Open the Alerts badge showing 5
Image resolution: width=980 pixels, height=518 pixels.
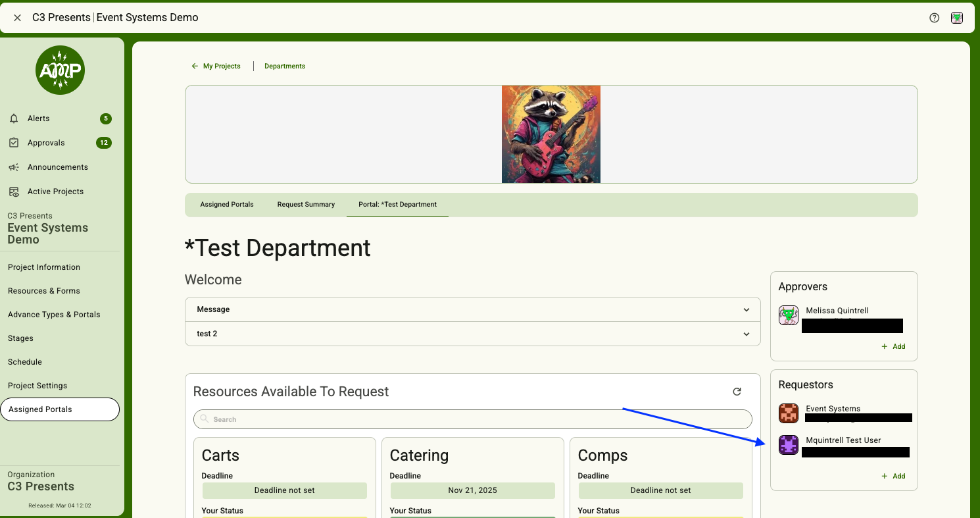[x=106, y=118]
